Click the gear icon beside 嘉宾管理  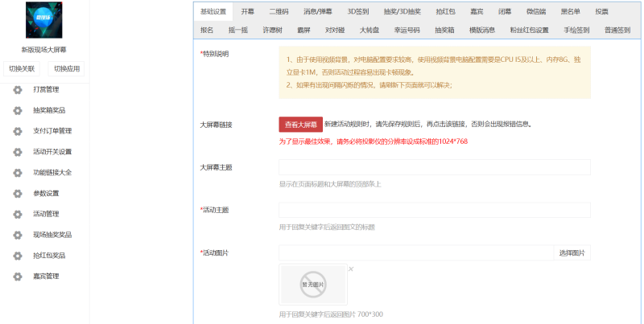click(x=17, y=277)
